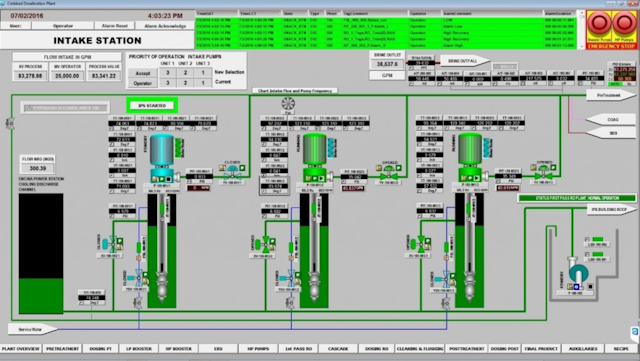
Task: Select the closed discharge valve of pump unit 1
Action: point(233,173)
